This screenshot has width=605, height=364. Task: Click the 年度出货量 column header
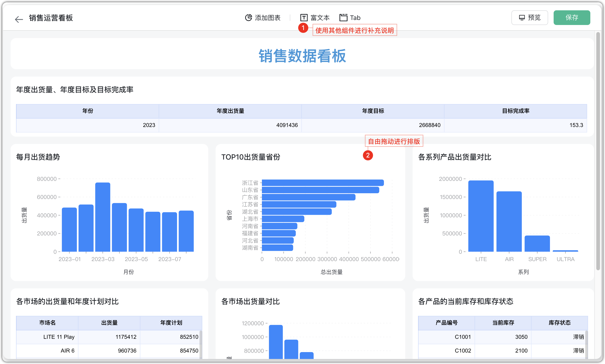[x=230, y=111]
